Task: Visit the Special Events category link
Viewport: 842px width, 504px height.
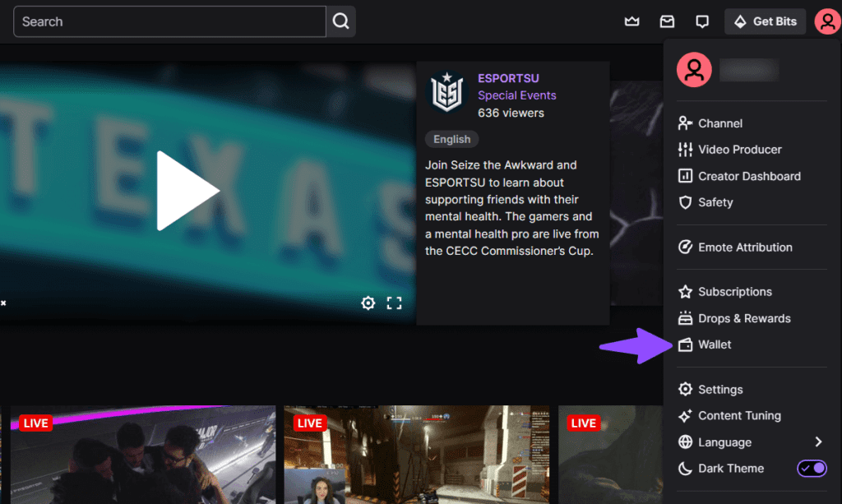Action: point(516,95)
